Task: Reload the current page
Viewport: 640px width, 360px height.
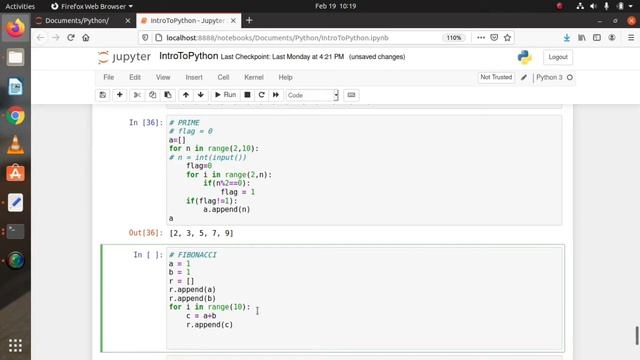Action: pyautogui.click(x=71, y=38)
